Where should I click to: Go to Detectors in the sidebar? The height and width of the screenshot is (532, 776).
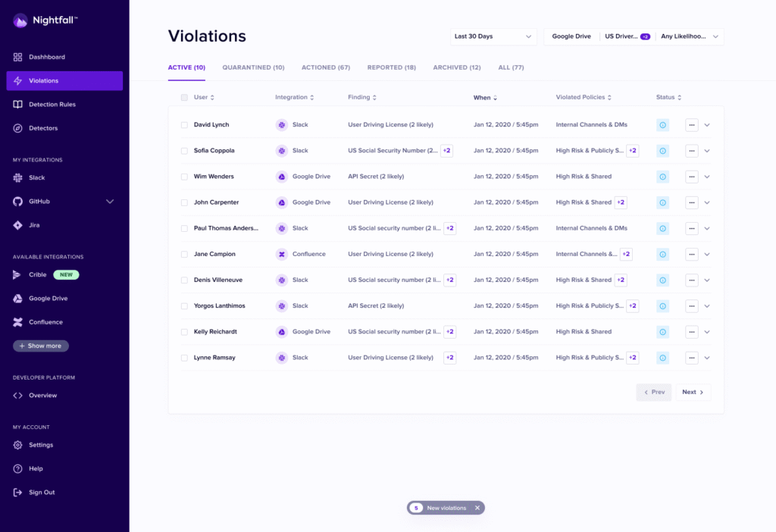[43, 128]
